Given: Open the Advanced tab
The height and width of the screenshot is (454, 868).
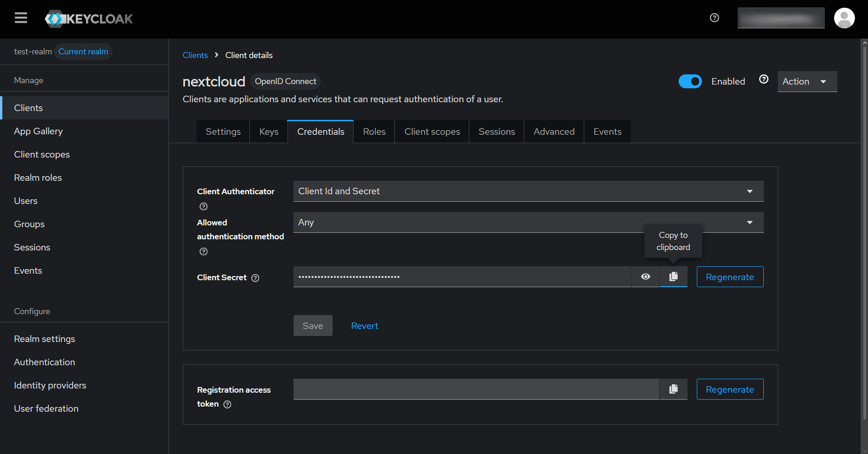Looking at the screenshot, I should [554, 132].
